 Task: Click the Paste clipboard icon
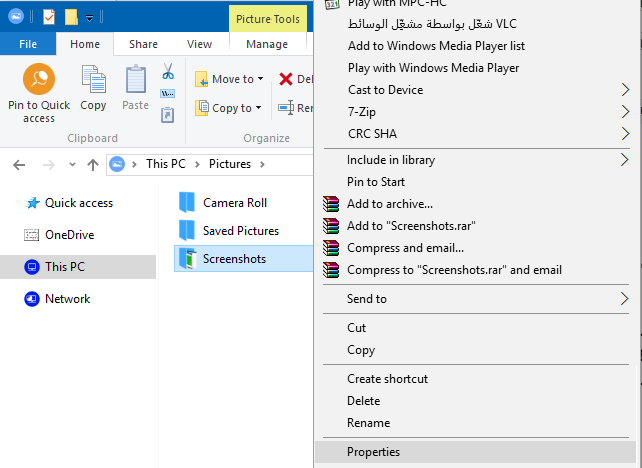click(136, 79)
